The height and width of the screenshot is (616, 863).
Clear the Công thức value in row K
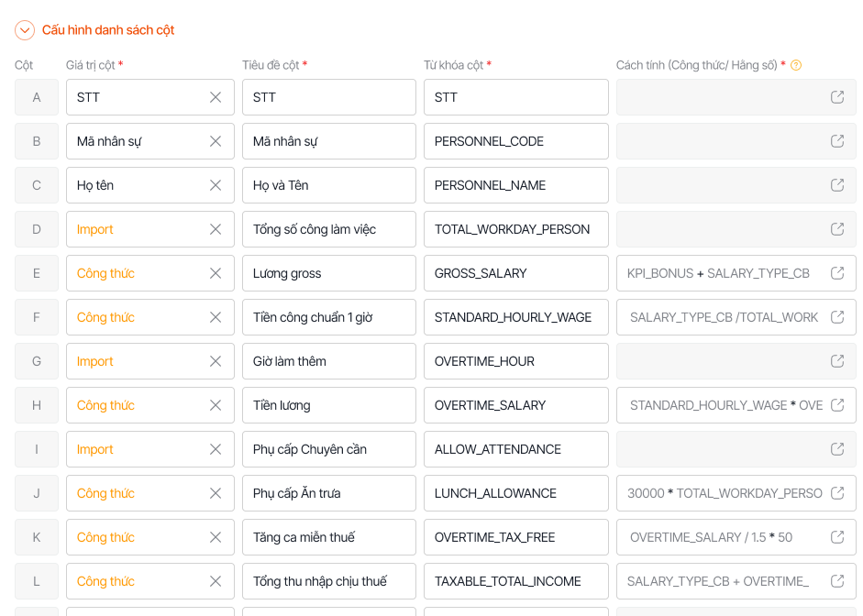tap(216, 537)
